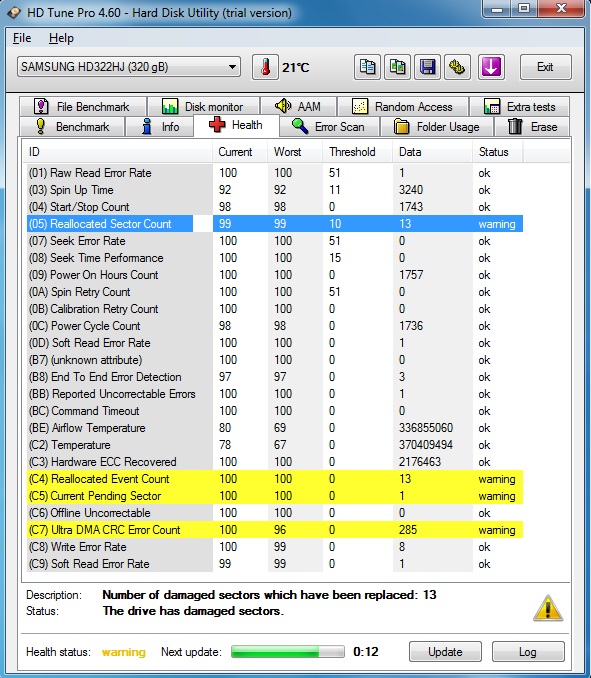Switch to the Info tab
This screenshot has width=591, height=678.
[x=160, y=127]
